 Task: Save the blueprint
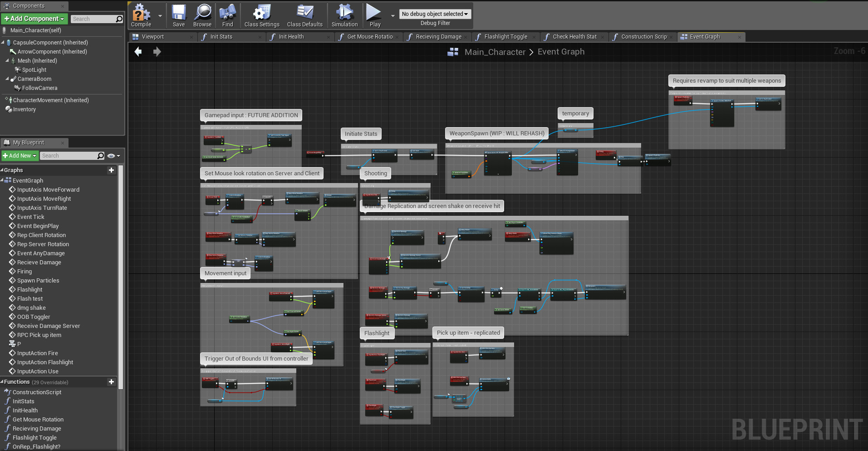coord(178,15)
